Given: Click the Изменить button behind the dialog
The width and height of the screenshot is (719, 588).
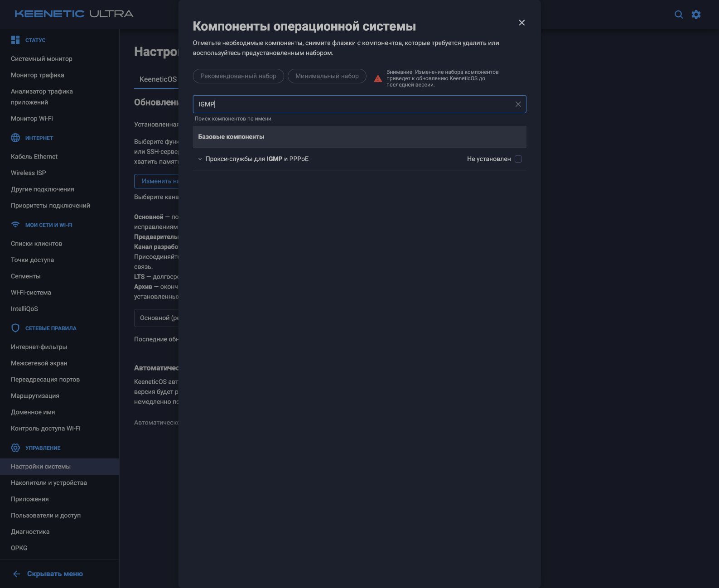Looking at the screenshot, I should coord(156,181).
